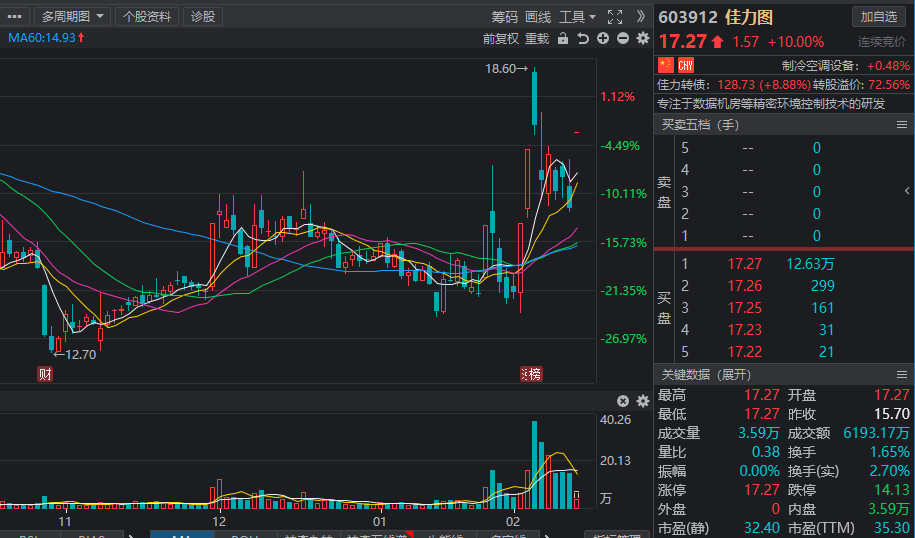915x538 pixels.
Task: Click the 成交额 6193.17万 value
Action: point(876,433)
